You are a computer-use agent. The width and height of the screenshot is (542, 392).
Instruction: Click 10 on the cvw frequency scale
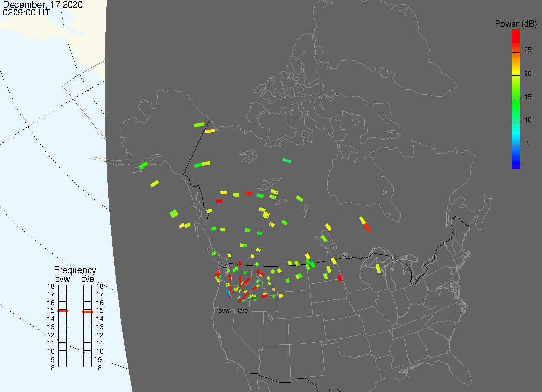click(51, 351)
